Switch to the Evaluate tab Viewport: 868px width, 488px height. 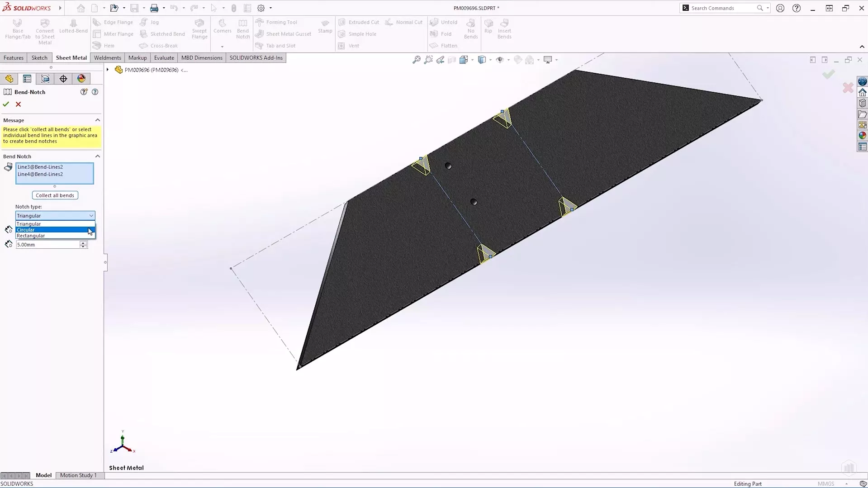coord(164,57)
